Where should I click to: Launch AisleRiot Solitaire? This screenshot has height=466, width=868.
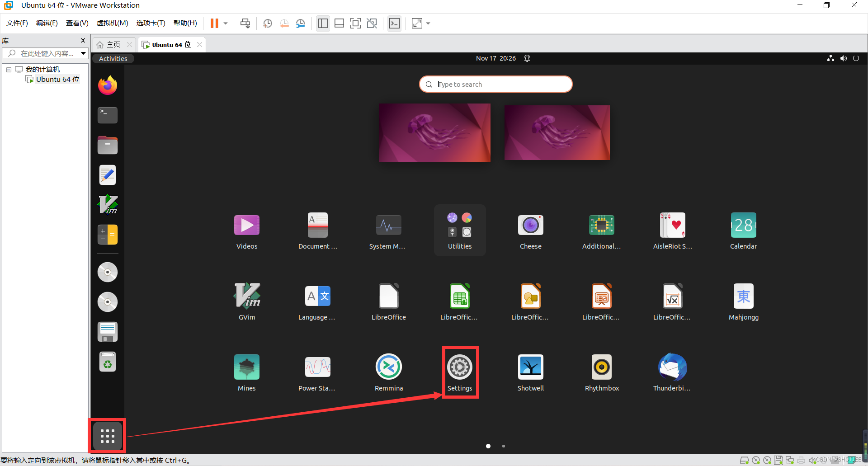[673, 231]
